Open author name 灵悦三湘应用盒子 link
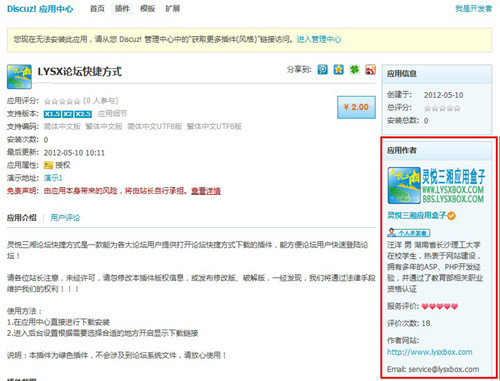Viewport: 500px width, 381px height. coord(417,216)
